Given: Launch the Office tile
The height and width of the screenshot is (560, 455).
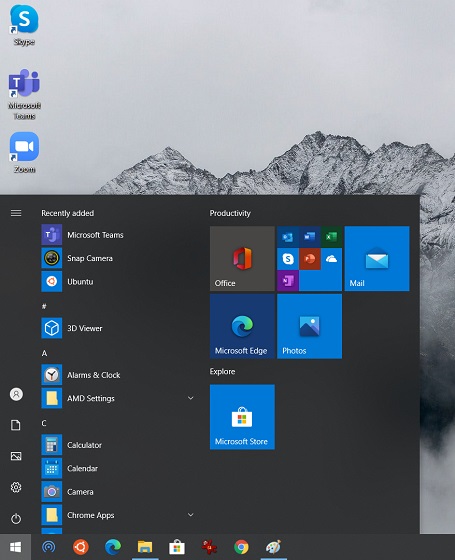Looking at the screenshot, I should coord(242,258).
